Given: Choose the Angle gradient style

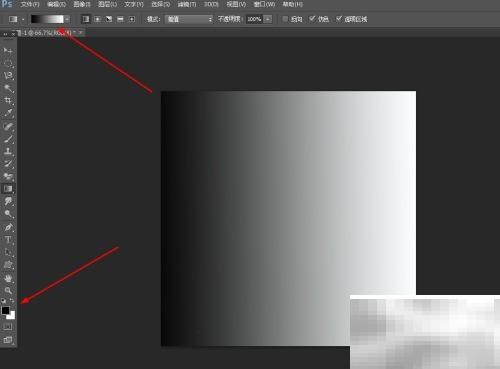Looking at the screenshot, I should click(x=109, y=19).
